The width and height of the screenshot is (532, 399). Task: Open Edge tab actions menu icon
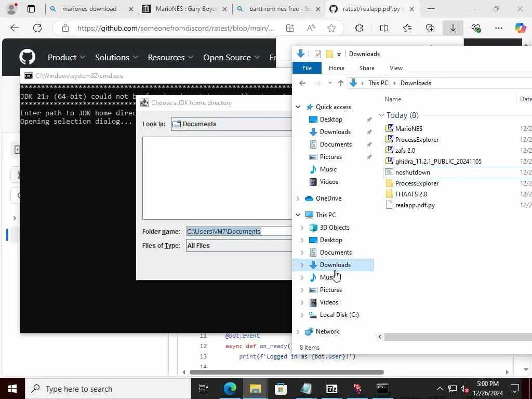pos(31,9)
